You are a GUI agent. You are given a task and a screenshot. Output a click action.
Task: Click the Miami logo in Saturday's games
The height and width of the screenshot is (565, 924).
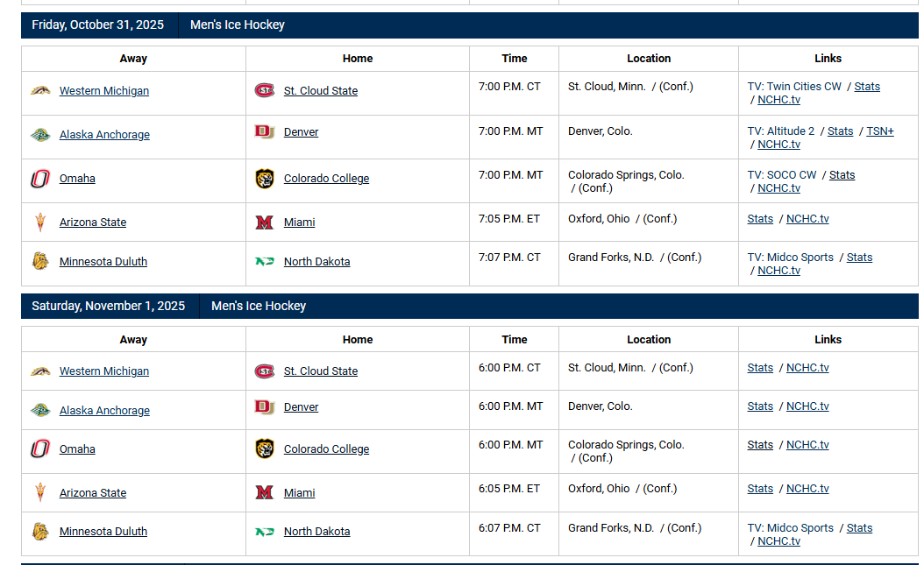264,493
